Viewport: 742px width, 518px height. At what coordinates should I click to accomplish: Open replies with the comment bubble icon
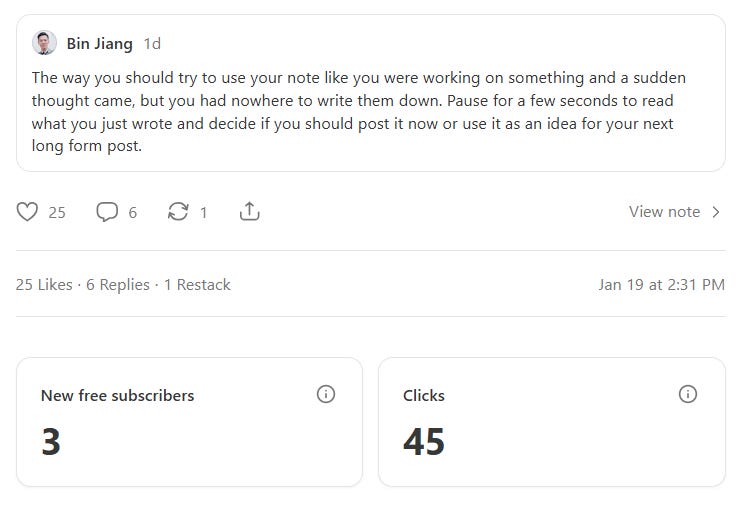107,211
